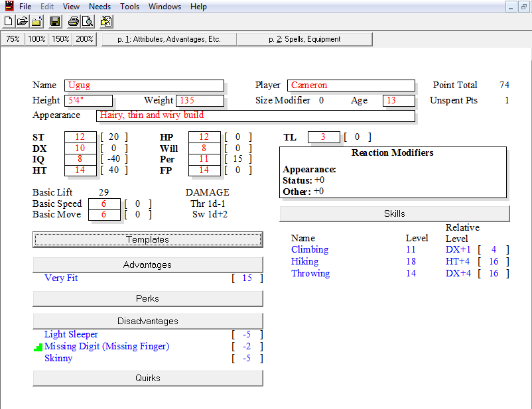Open print preview
Image resolution: width=532 pixels, height=409 pixels.
click(88, 21)
